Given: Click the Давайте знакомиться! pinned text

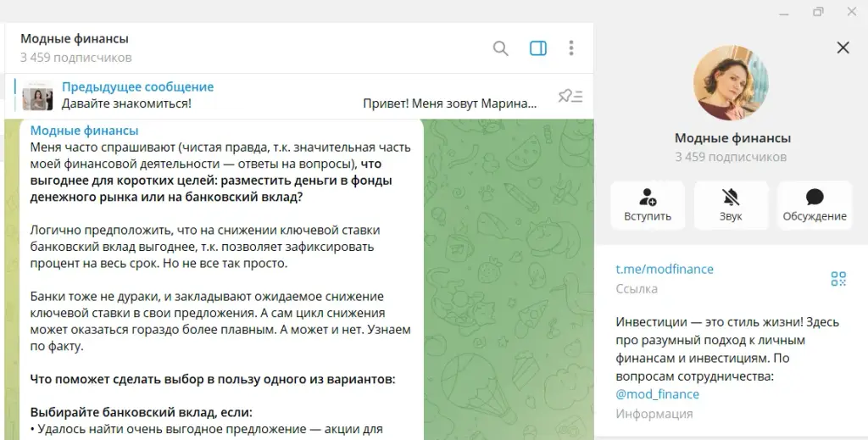Looking at the screenshot, I should [x=126, y=103].
